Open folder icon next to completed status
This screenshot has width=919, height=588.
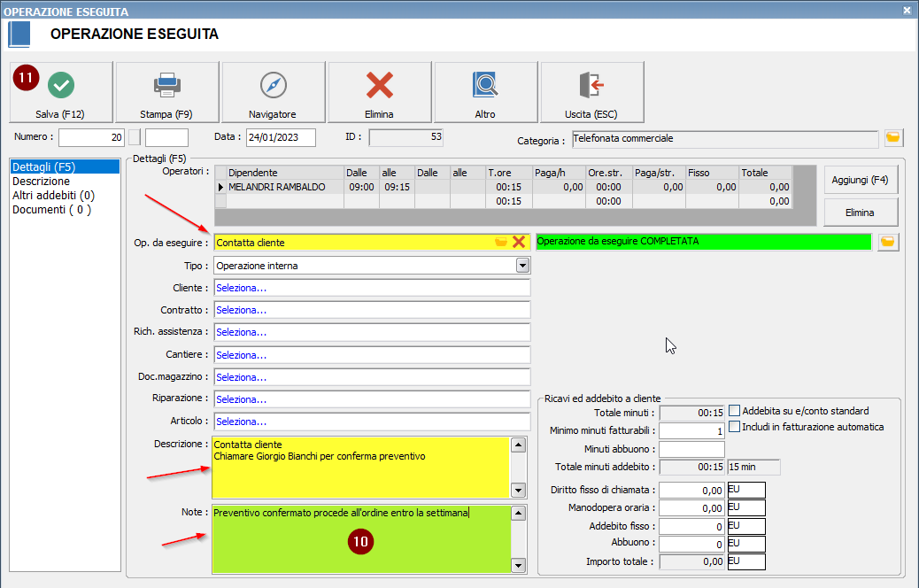click(888, 242)
